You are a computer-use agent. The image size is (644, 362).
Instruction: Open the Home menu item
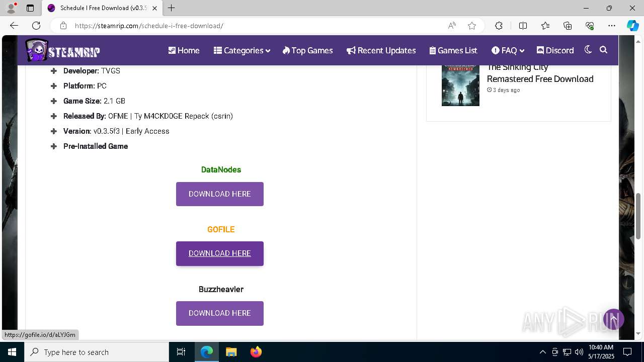[x=184, y=50]
